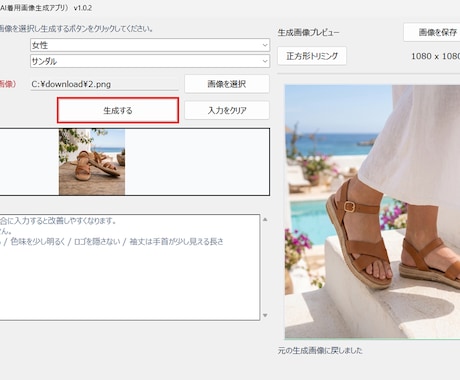Click the text area scroll up arrow
Viewport: 460px width, 380px height.
pyautogui.click(x=265, y=220)
